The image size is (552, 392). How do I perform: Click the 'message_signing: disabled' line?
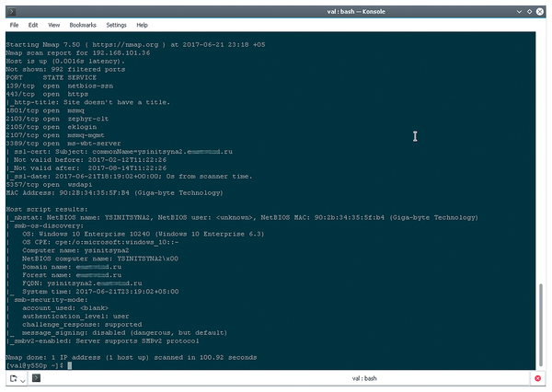click(x=124, y=332)
